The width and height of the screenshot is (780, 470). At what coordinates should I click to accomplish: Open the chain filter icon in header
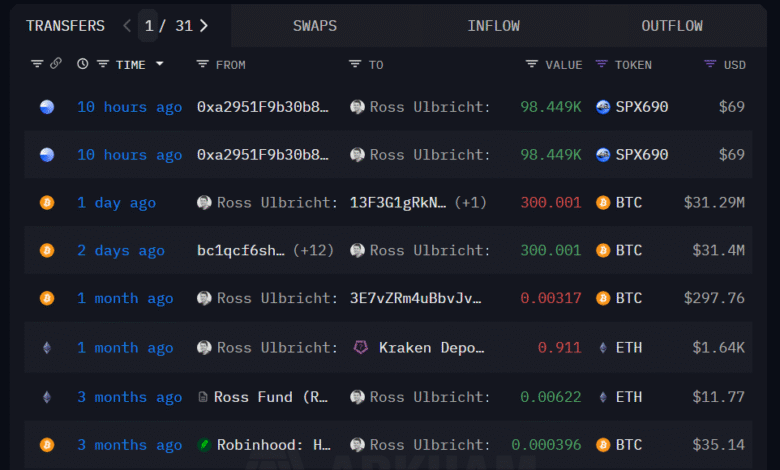37,64
